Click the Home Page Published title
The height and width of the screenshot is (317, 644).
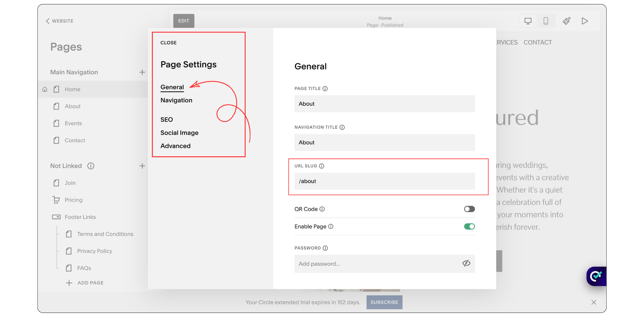pyautogui.click(x=385, y=22)
